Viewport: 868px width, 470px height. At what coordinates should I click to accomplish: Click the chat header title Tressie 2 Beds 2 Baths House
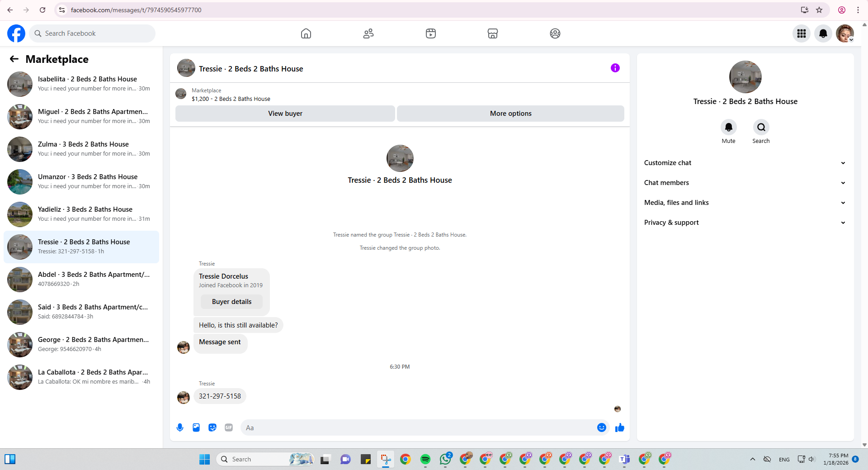[251, 69]
